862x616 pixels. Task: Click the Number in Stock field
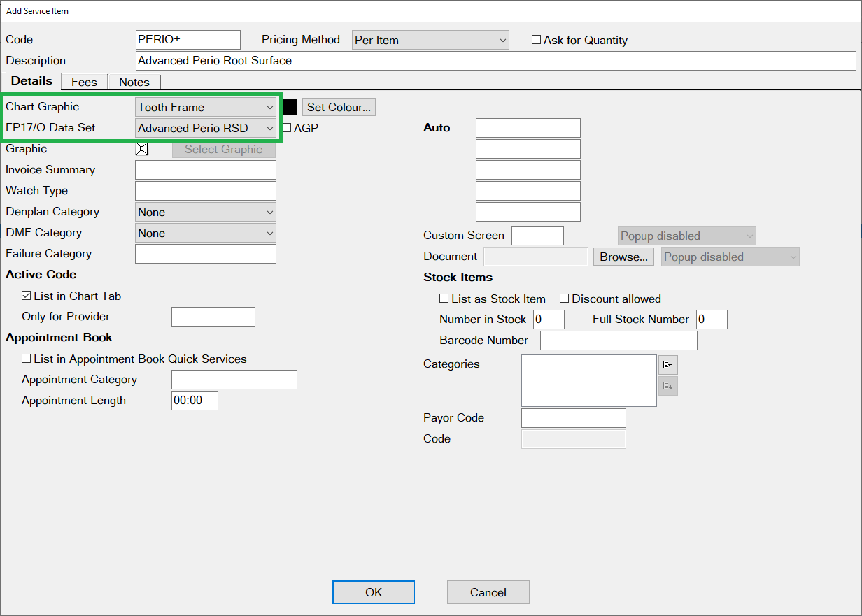(x=549, y=320)
